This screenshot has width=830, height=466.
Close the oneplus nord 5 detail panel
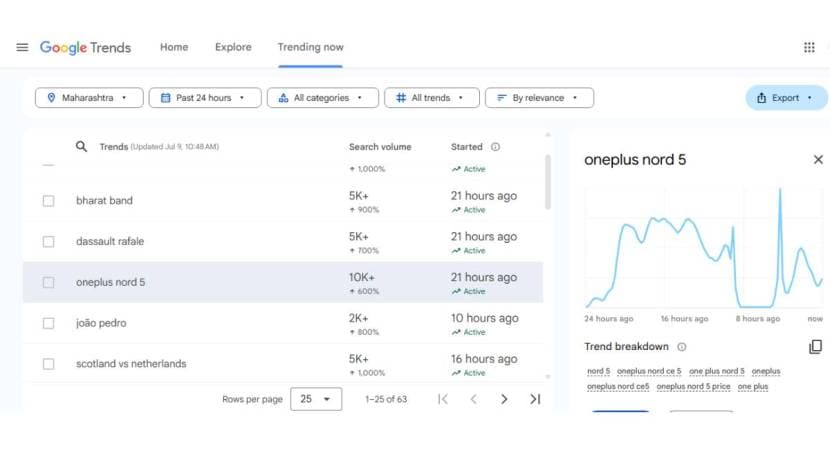pyautogui.click(x=818, y=159)
